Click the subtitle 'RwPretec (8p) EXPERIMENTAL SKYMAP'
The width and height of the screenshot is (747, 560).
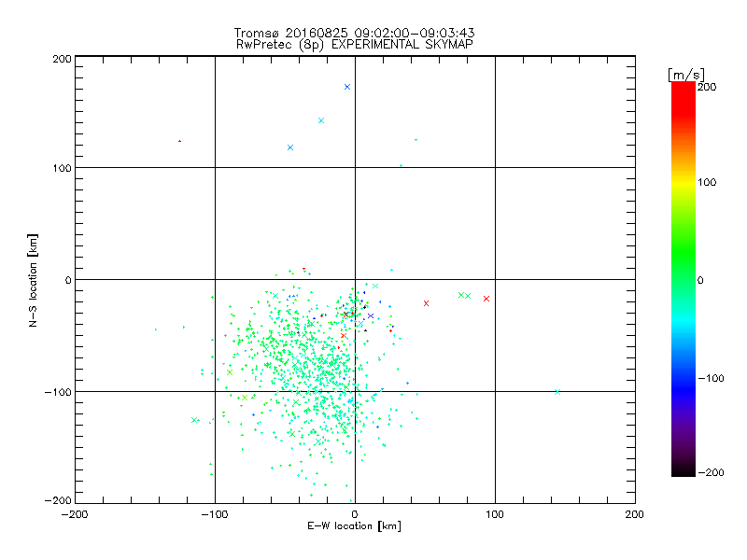pos(355,45)
